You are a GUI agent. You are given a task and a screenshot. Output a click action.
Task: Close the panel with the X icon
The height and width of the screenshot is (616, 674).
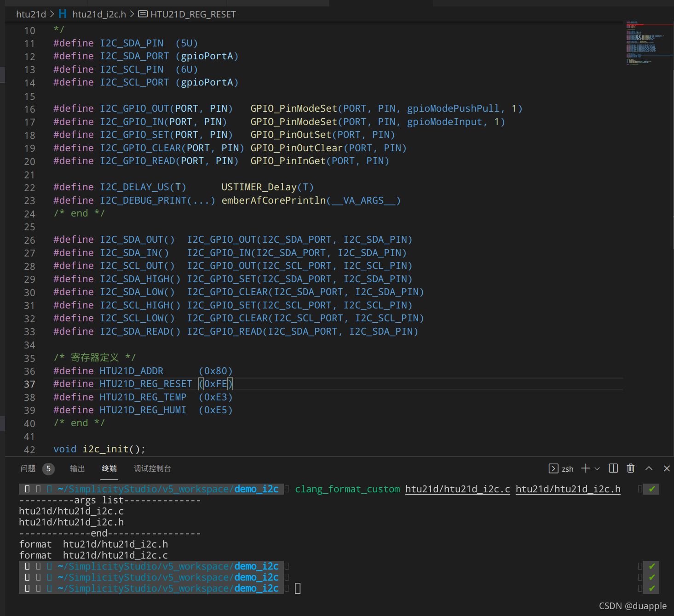pos(667,468)
